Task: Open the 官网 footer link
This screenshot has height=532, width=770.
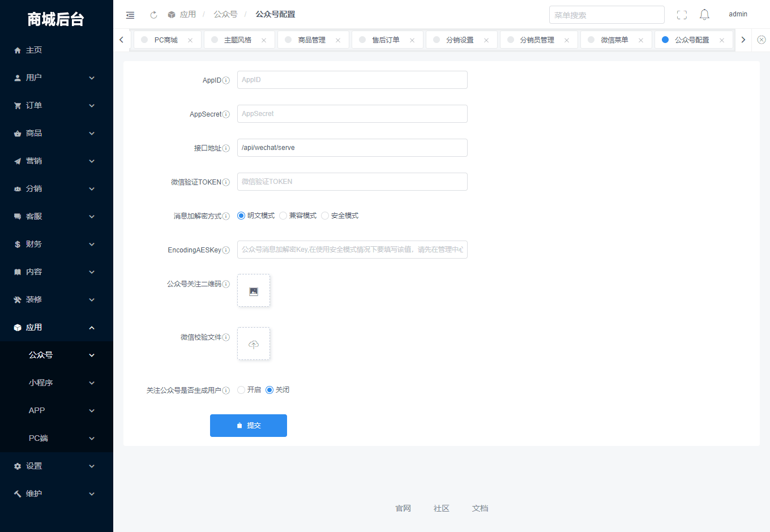Action: (403, 508)
